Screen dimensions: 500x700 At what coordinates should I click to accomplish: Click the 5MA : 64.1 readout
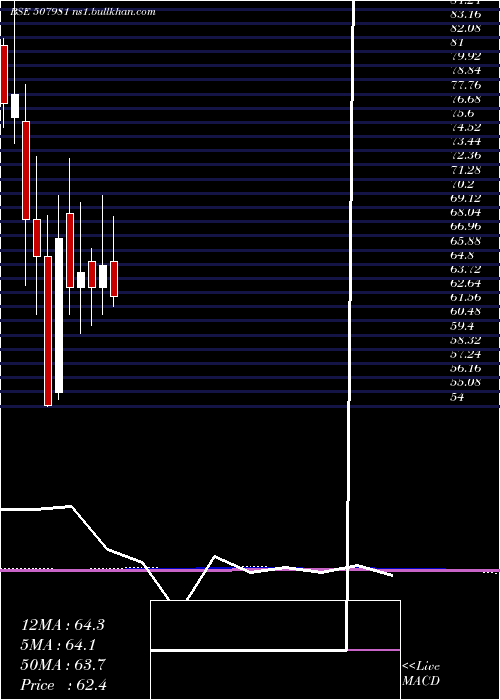coord(59,645)
